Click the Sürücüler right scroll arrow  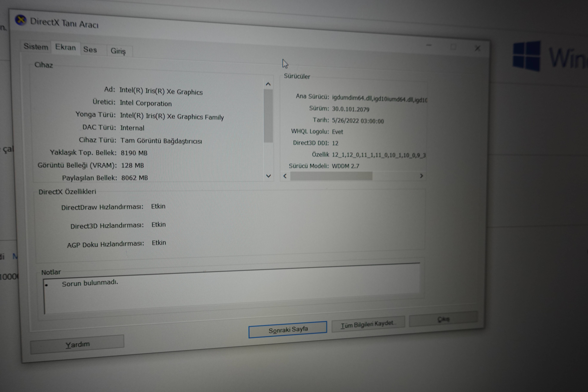(421, 176)
